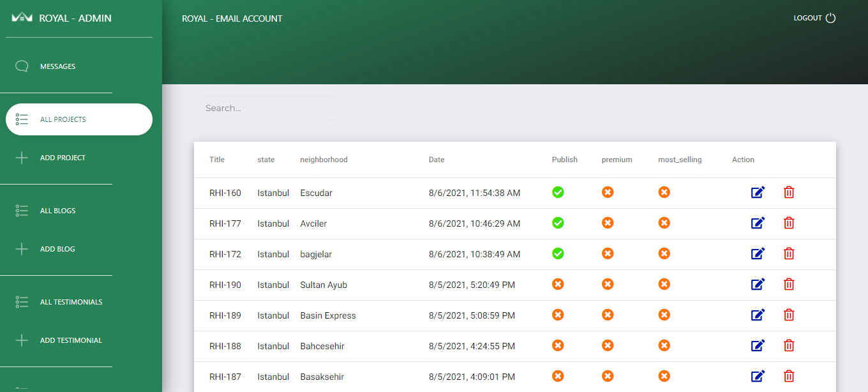Click trash icon for RHI-189 row

[x=789, y=315]
